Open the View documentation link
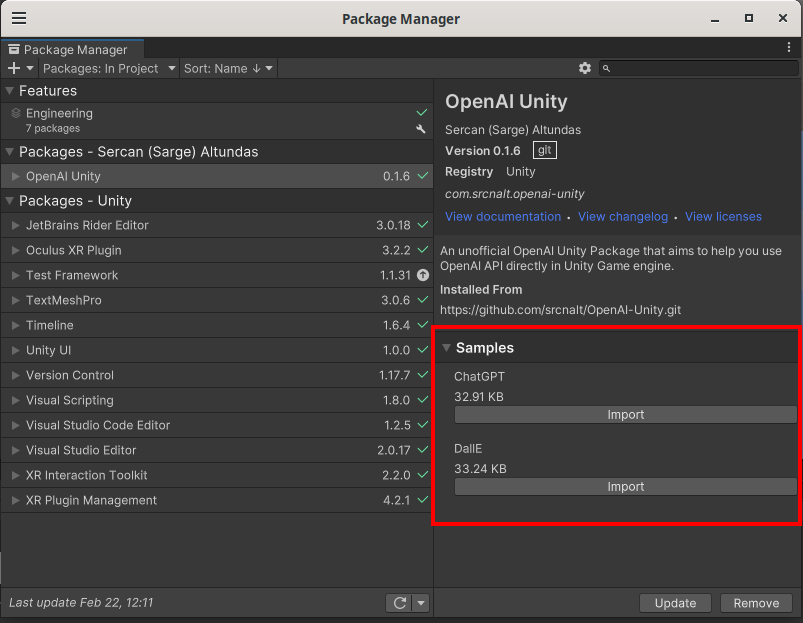 (503, 217)
